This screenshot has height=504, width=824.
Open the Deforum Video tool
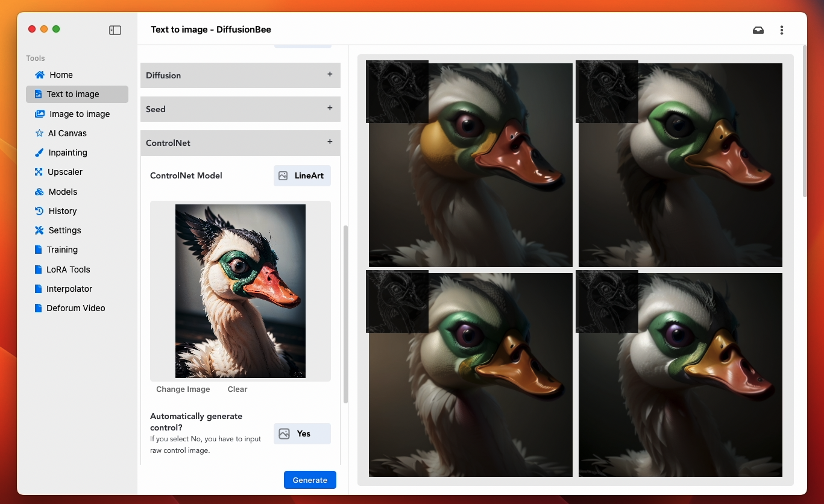75,308
